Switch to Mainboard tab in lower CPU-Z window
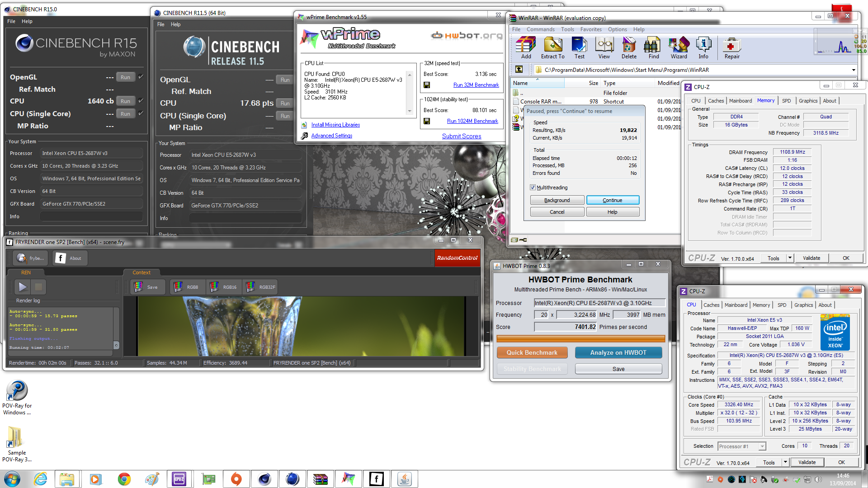Viewport: 868px width, 488px height. click(736, 305)
